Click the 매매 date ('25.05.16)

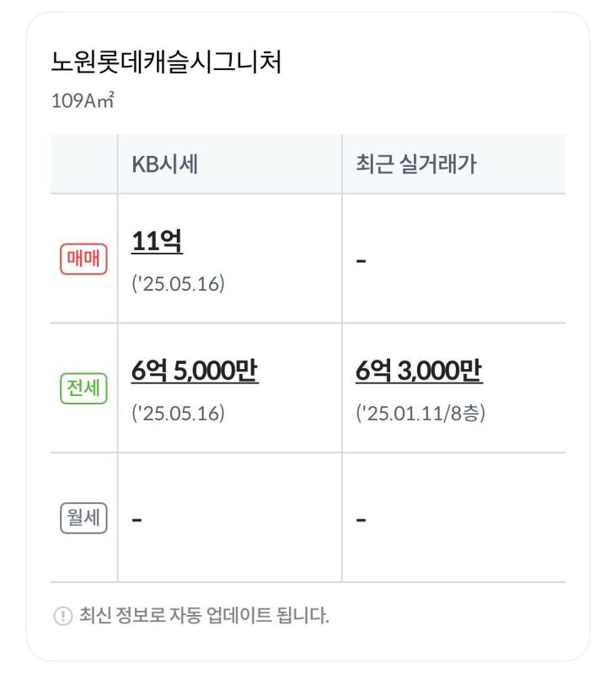[x=178, y=284]
